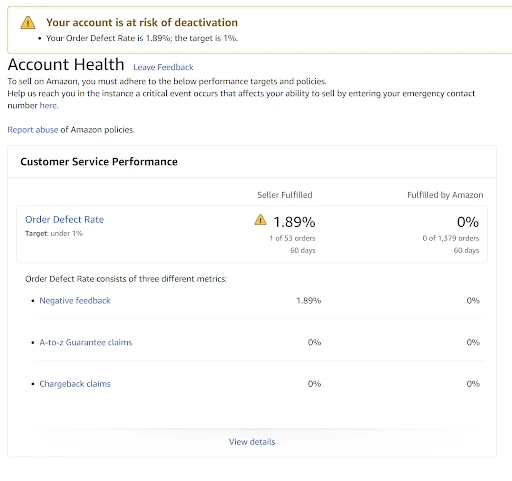Click the '1 of 53 orders' text

tap(292, 238)
